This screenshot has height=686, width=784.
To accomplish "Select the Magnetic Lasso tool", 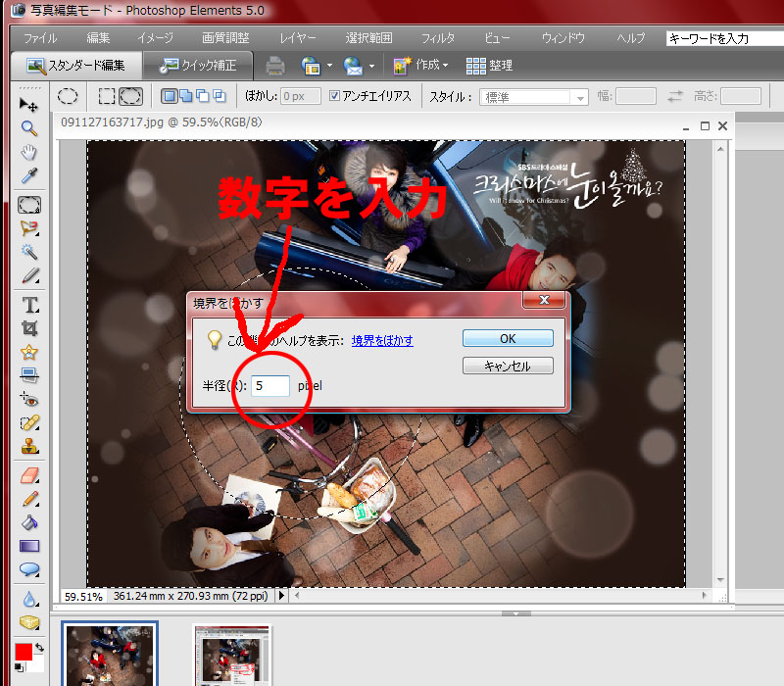I will 29,228.
